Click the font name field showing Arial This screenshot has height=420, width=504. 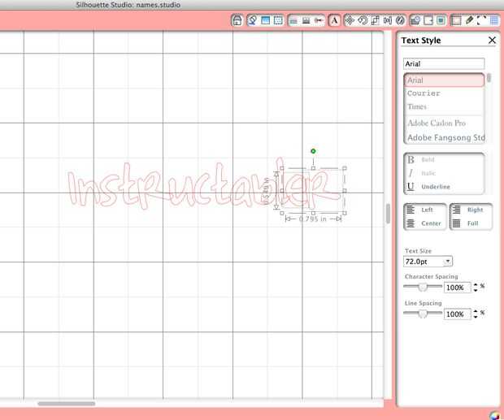tap(444, 63)
